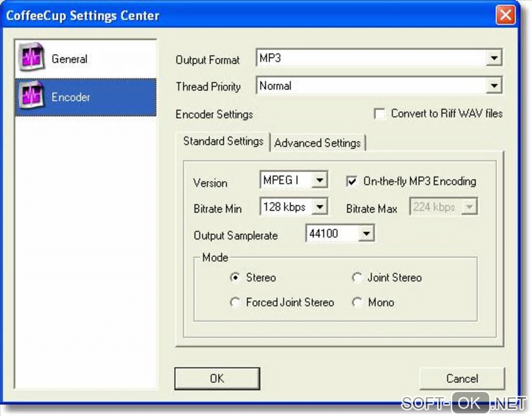Switch to the Advanced Settings tab
Viewport: 532px width, 416px height.
[x=318, y=143]
